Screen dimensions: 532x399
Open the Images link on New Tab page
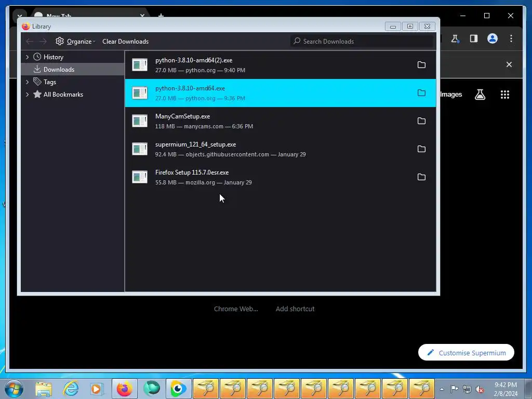[451, 95]
